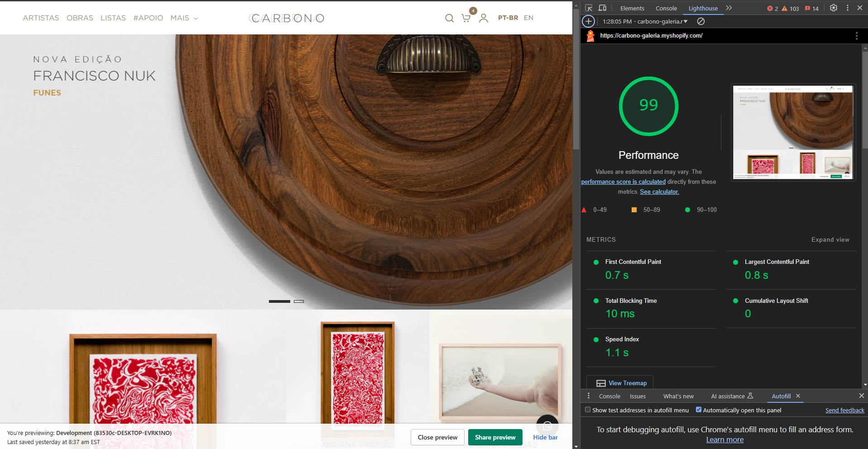Click the 14 issues flag indicator
Screen dimensions: 868x449
812,9
